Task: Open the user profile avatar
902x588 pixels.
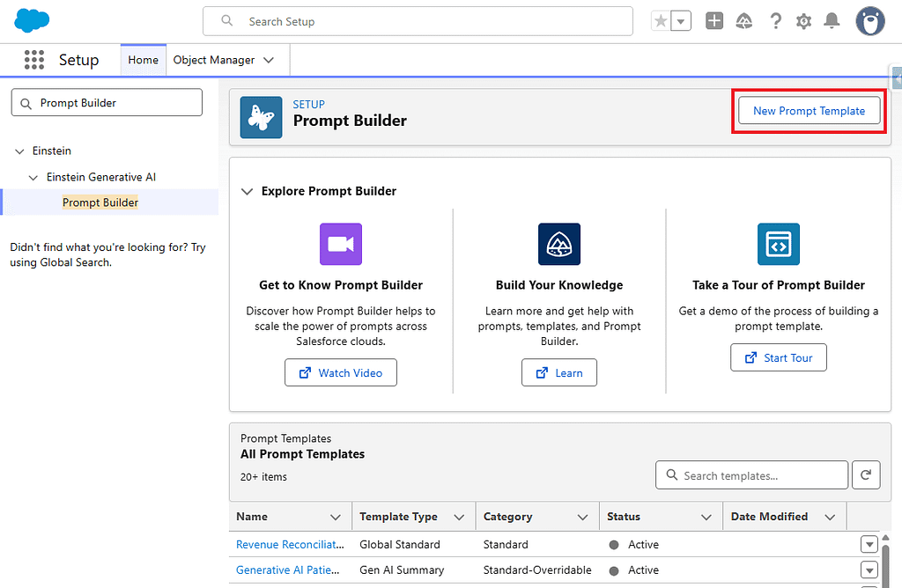Action: pyautogui.click(x=870, y=21)
